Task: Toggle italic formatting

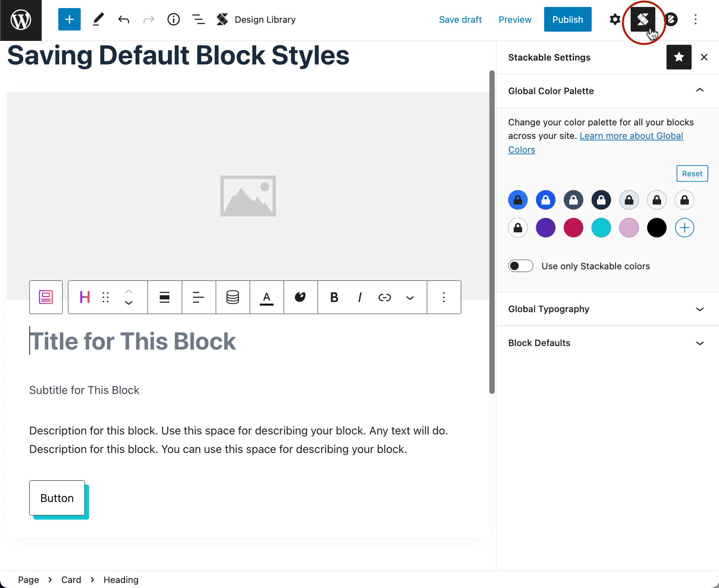Action: (x=360, y=297)
